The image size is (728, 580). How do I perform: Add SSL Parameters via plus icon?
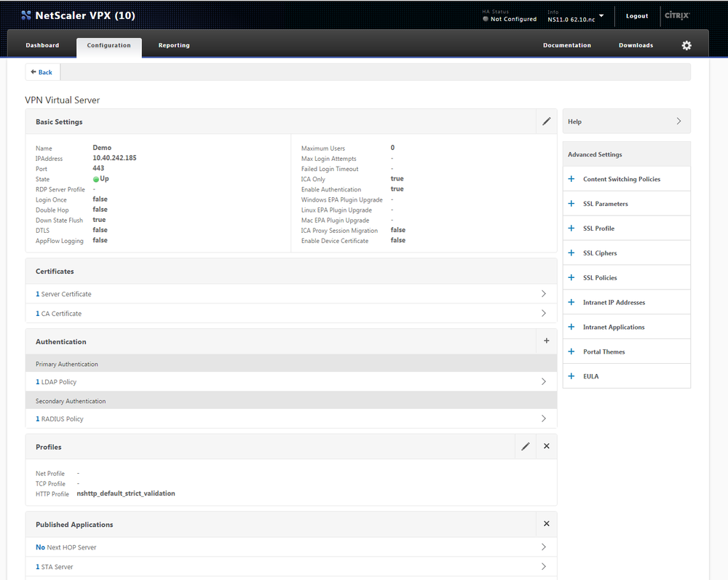tap(571, 203)
